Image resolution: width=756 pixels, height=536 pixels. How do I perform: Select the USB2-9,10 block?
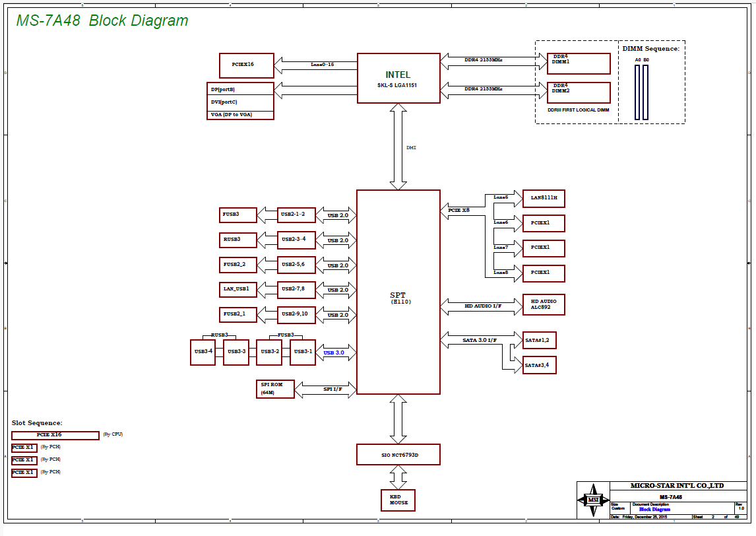[x=296, y=315]
